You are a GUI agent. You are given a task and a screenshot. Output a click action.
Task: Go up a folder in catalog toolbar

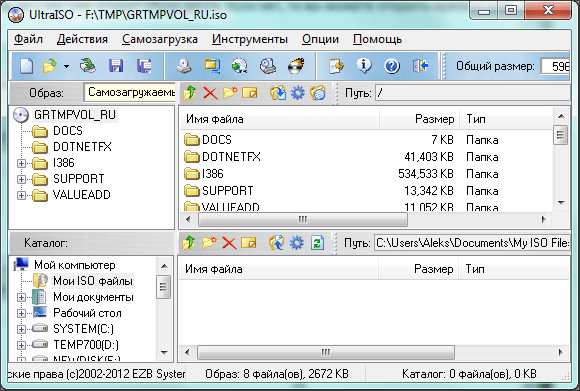pyautogui.click(x=189, y=243)
